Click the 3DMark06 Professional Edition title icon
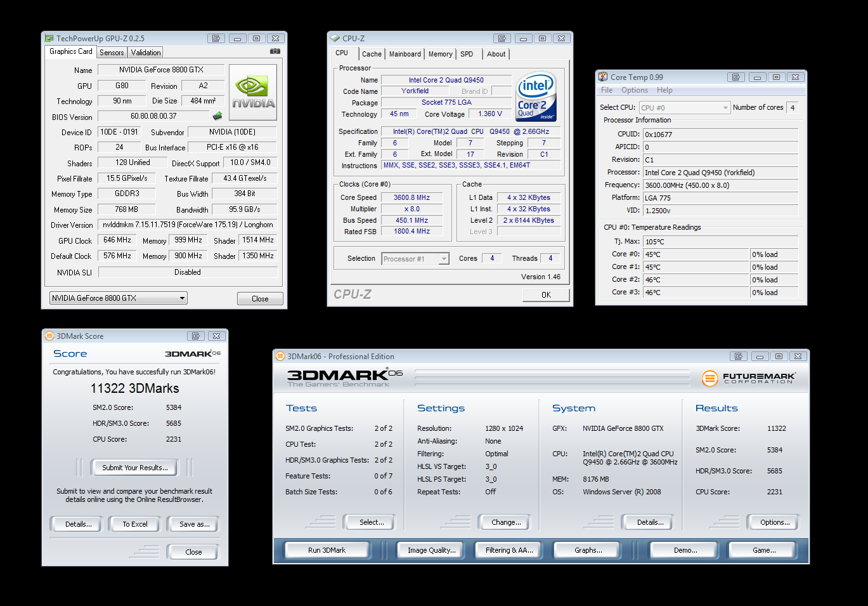The width and height of the screenshot is (868, 606). (x=280, y=357)
